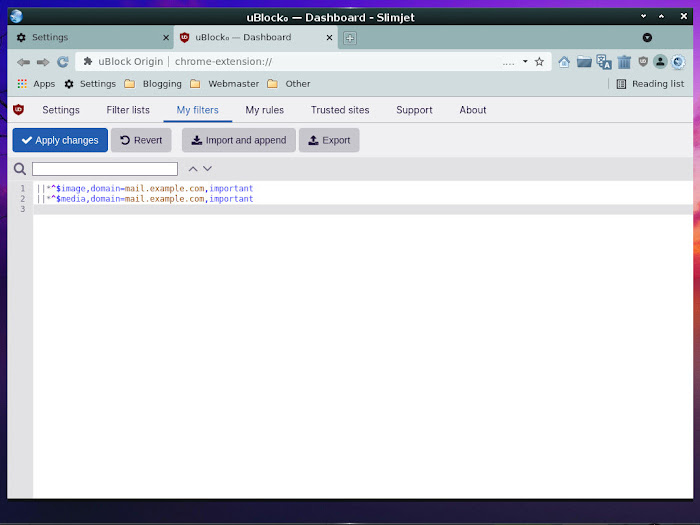Click the translate icon in browser toolbar
The width and height of the screenshot is (700, 525).
(x=604, y=62)
